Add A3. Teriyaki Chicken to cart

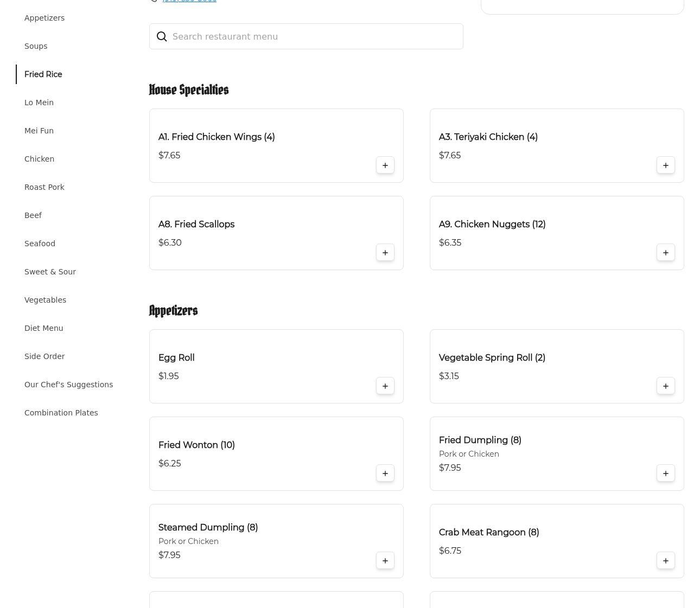pyautogui.click(x=666, y=165)
